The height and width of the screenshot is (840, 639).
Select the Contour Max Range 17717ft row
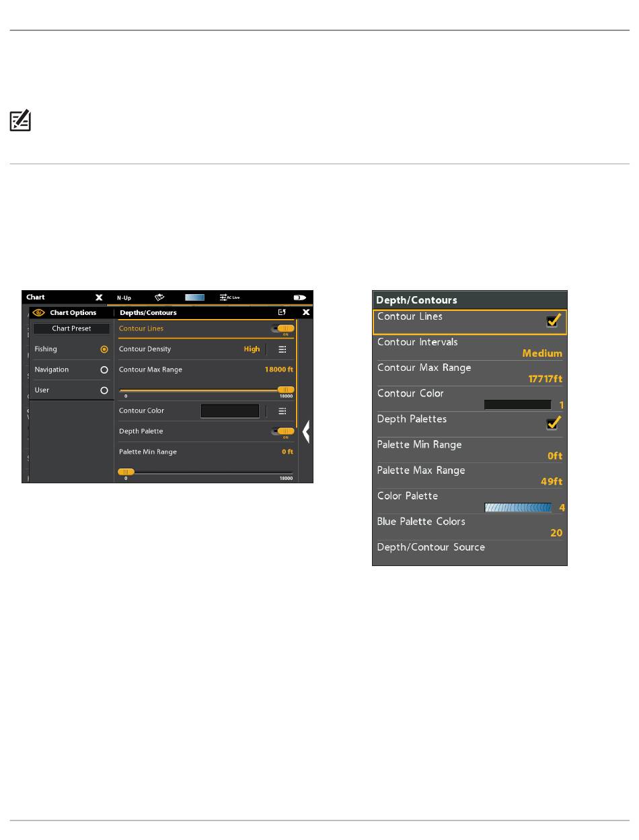tap(469, 374)
